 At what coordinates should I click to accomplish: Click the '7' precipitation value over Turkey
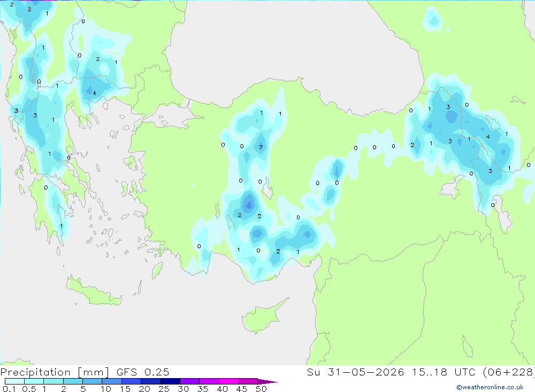[x=261, y=148]
